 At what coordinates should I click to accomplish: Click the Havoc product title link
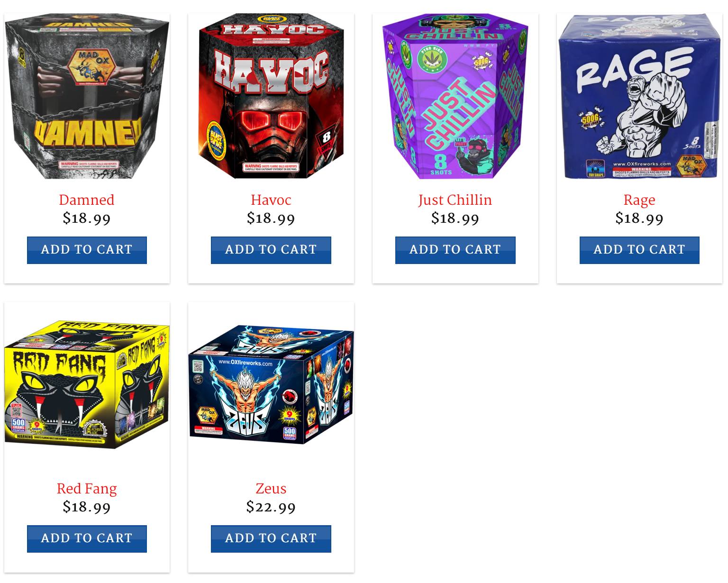(x=271, y=200)
